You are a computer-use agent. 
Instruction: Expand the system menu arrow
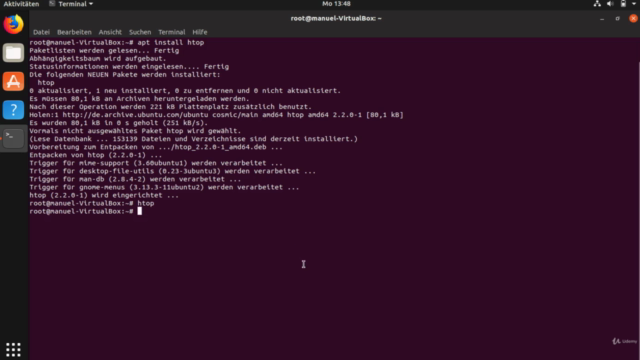pos(634,4)
